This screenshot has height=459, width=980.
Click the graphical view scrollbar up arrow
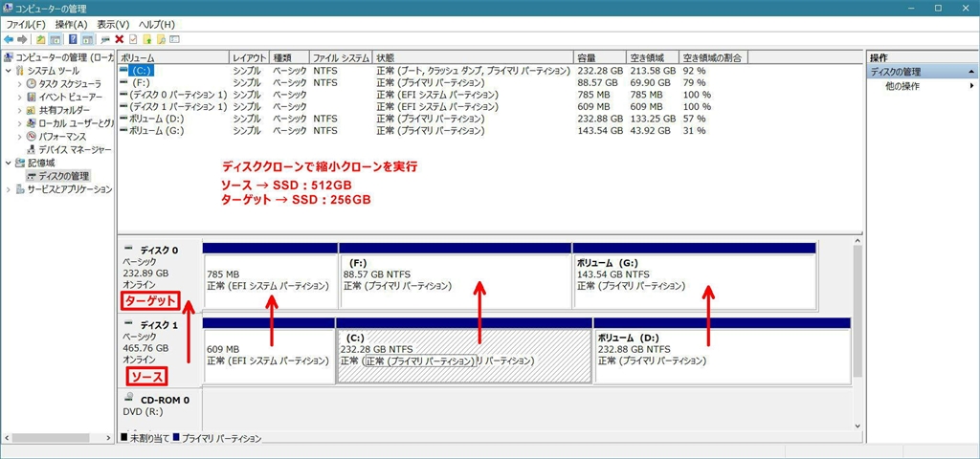[x=857, y=240]
